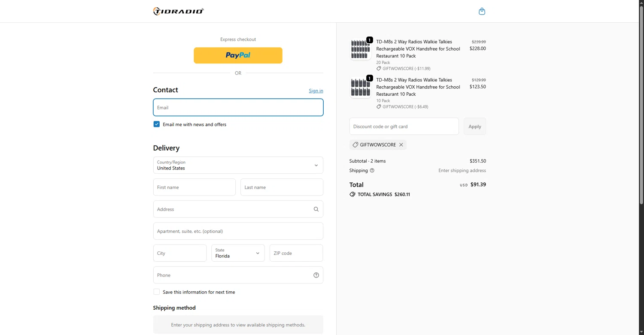Click the address search magnifier icon

pos(316,209)
